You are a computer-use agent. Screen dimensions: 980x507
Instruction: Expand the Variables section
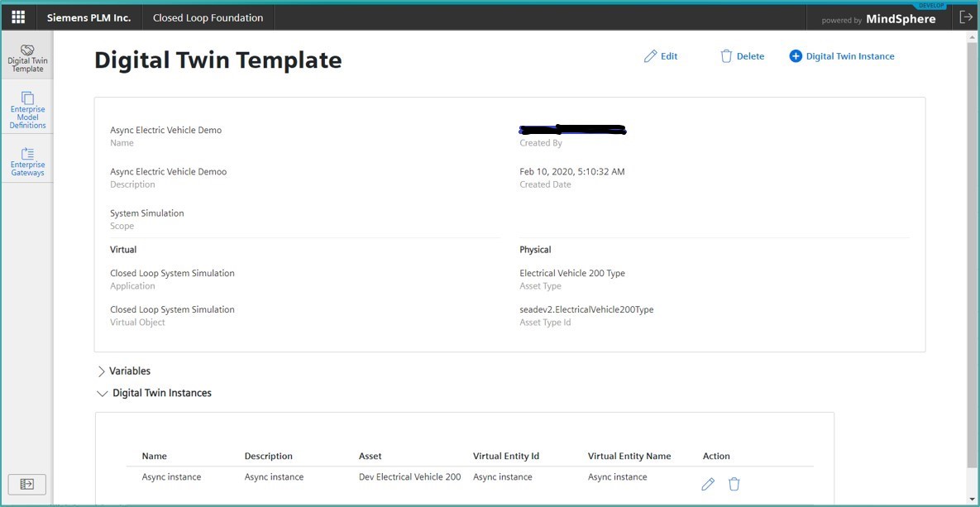124,371
